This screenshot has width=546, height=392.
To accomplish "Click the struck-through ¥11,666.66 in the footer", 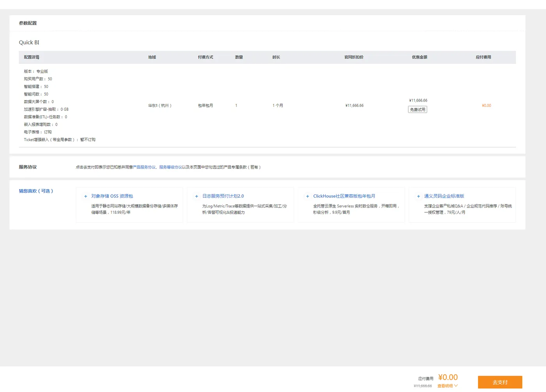I will 423,386.
